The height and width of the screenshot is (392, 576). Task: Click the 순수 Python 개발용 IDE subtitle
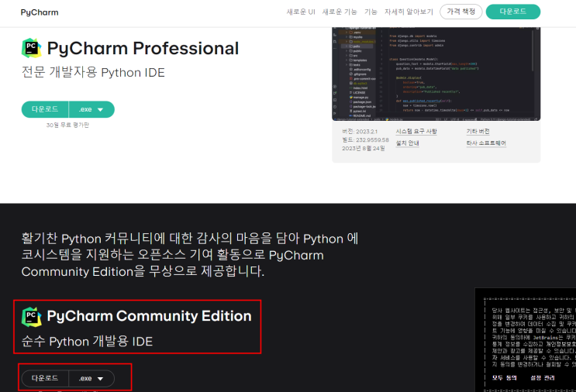pos(87,342)
